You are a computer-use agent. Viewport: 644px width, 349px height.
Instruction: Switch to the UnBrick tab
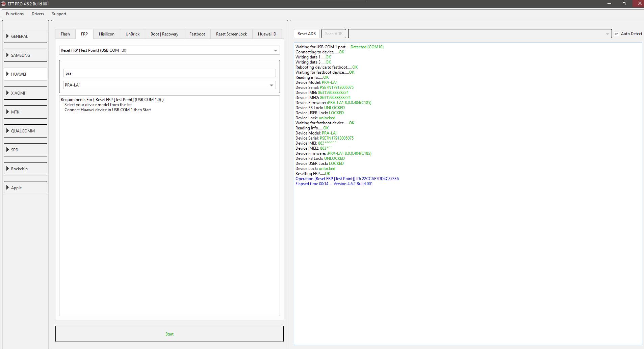(132, 34)
